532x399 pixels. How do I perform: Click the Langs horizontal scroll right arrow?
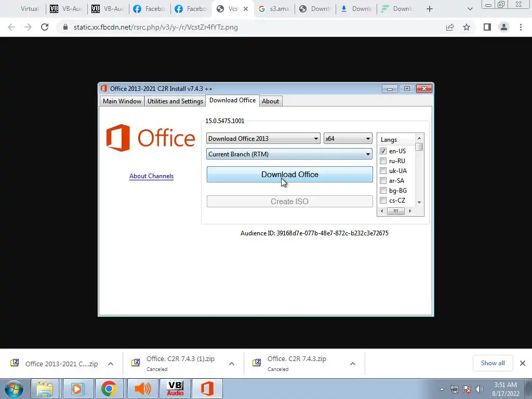tap(410, 211)
